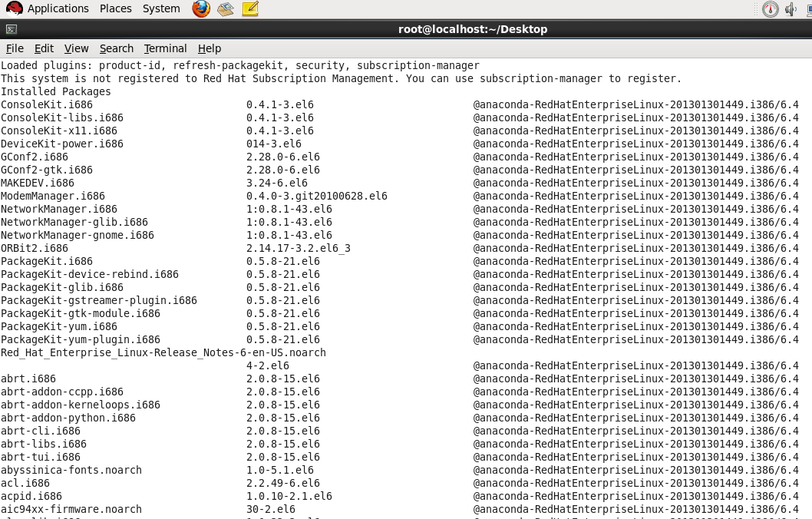This screenshot has width=812, height=519.
Task: Click version 1.0.10-2.1.el6
Action: [x=289, y=496]
